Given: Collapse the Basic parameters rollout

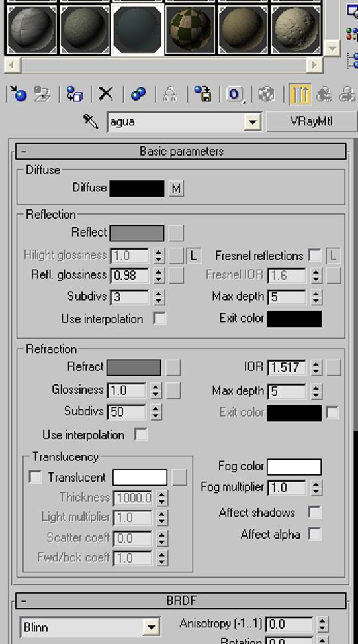Looking at the screenshot, I should tap(181, 152).
